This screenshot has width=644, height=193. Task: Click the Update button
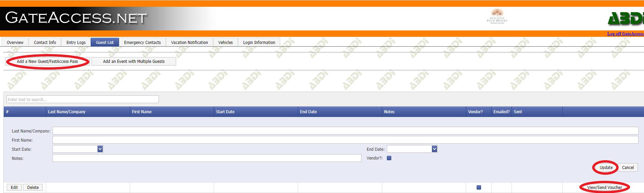coord(606,167)
